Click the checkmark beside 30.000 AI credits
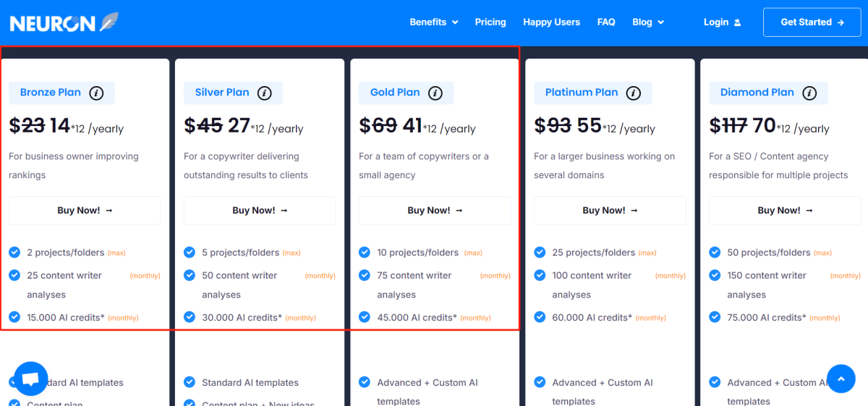Screen dimensions: 868x406 (x=190, y=317)
